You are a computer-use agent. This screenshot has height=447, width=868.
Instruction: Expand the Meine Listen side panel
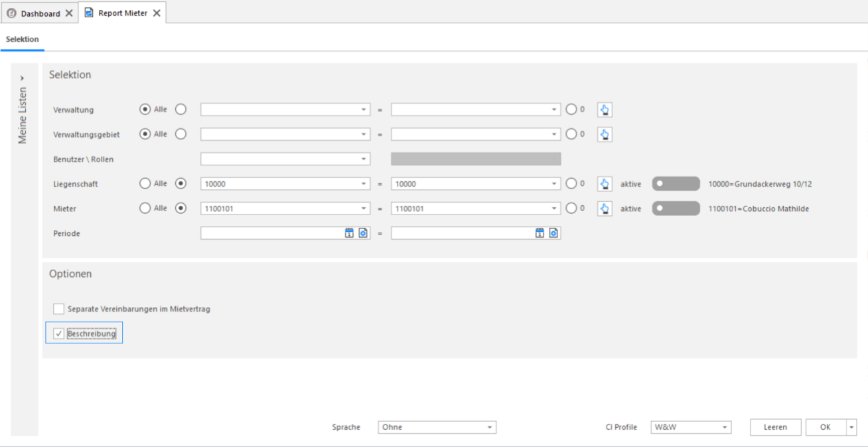(23, 78)
